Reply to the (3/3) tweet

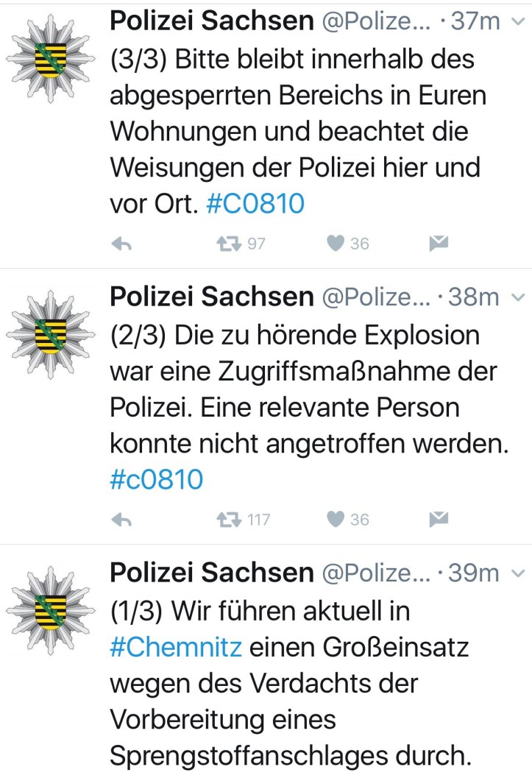(121, 243)
